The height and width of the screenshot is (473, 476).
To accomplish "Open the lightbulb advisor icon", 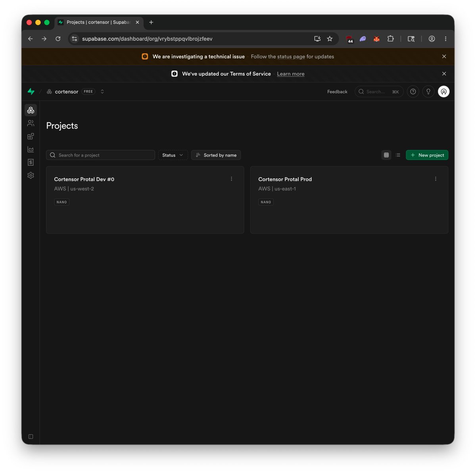I will click(428, 92).
